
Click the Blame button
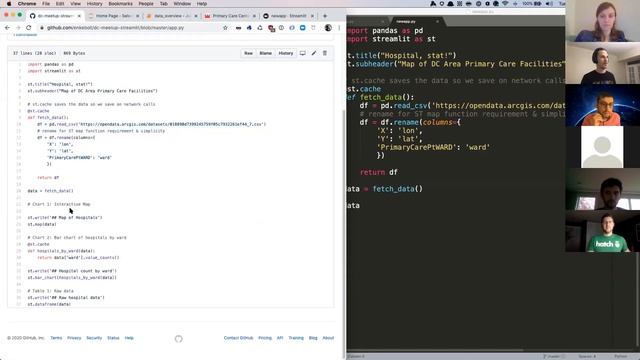(x=265, y=53)
